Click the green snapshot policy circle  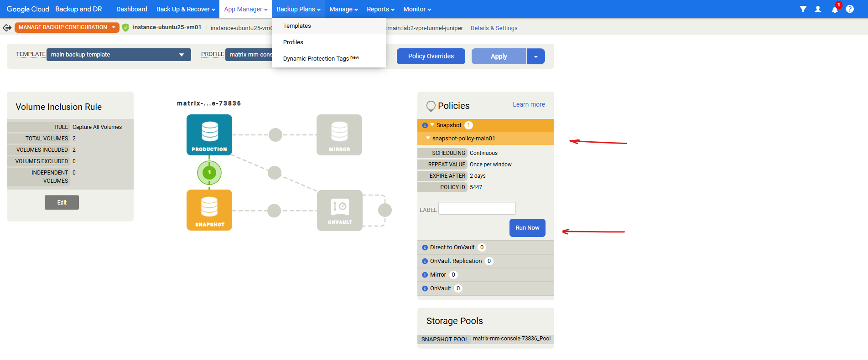coord(209,172)
